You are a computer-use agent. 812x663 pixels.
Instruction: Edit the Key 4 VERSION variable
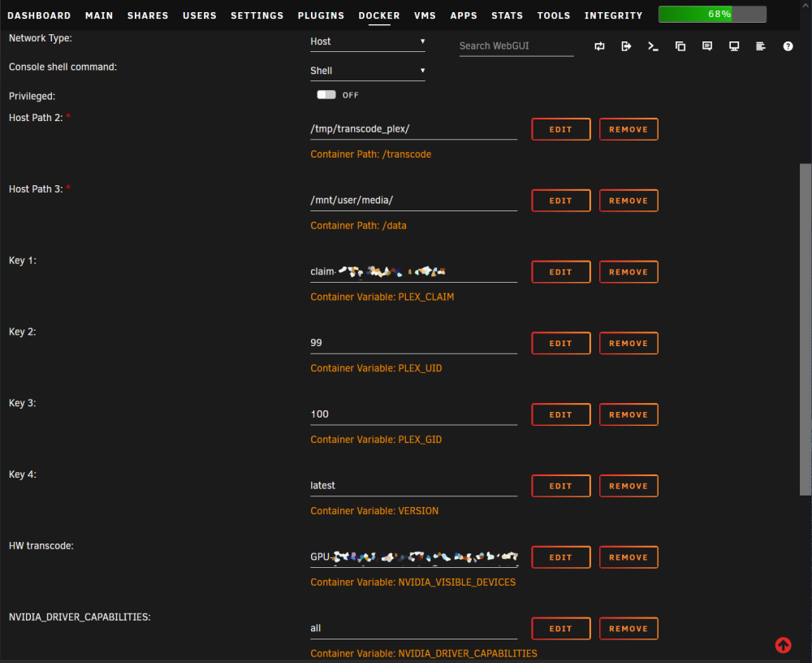[x=561, y=486]
